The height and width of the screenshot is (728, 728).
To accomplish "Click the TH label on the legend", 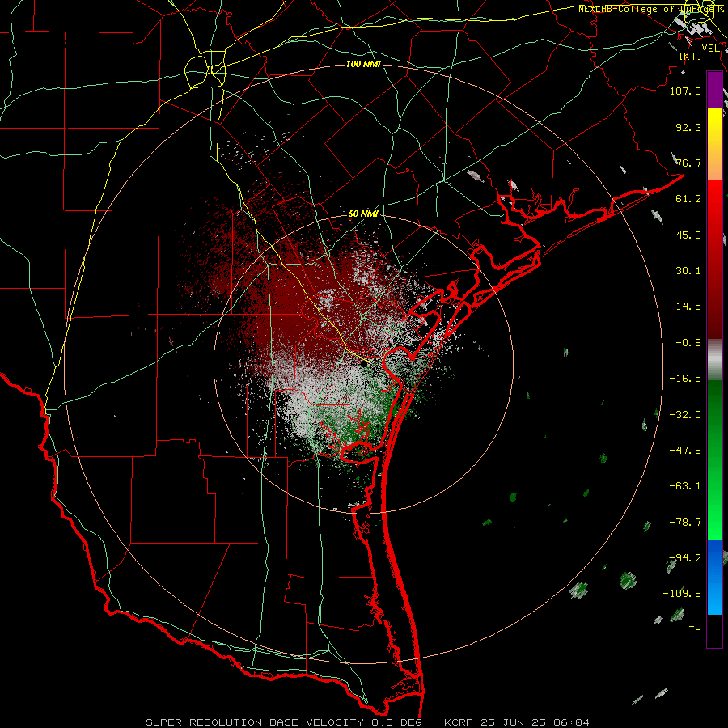I will coord(695,630).
